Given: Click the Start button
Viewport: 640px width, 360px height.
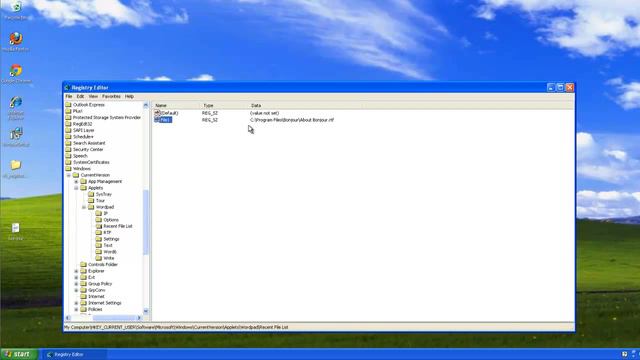Looking at the screenshot, I should pos(19,354).
